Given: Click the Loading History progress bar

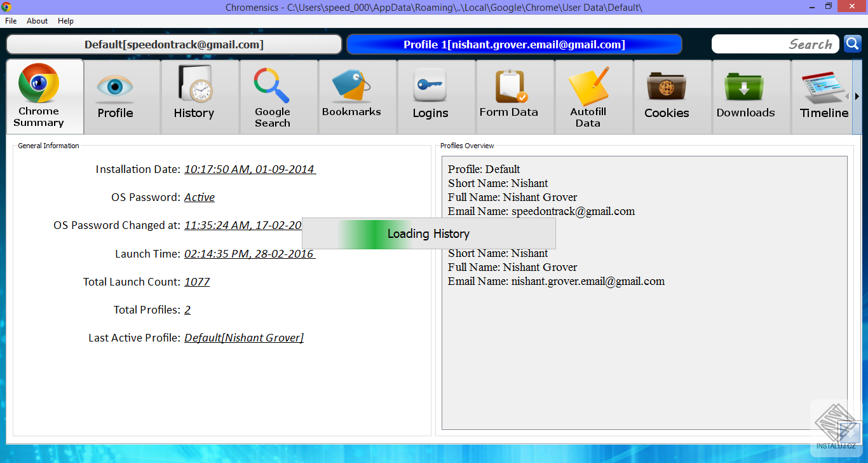Looking at the screenshot, I should click(429, 233).
